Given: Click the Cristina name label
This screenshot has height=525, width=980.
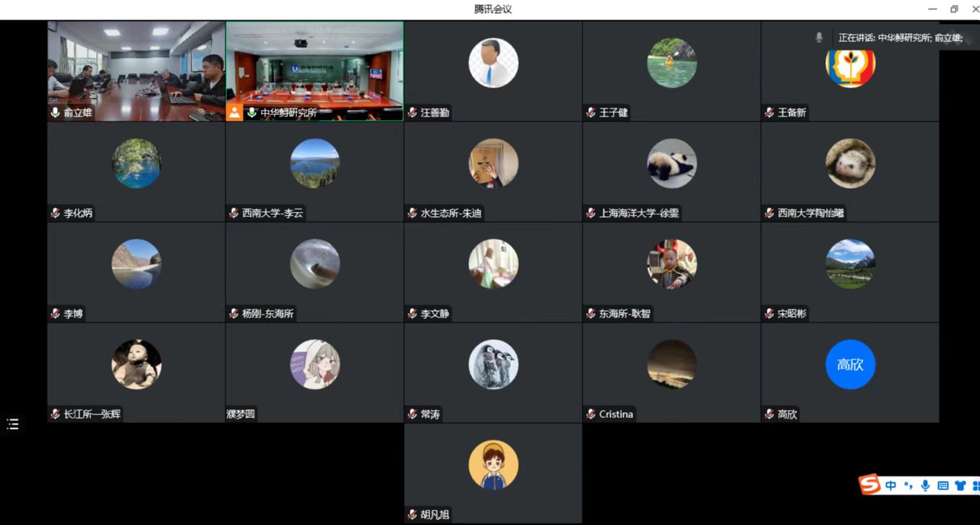Looking at the screenshot, I should click(x=616, y=414).
